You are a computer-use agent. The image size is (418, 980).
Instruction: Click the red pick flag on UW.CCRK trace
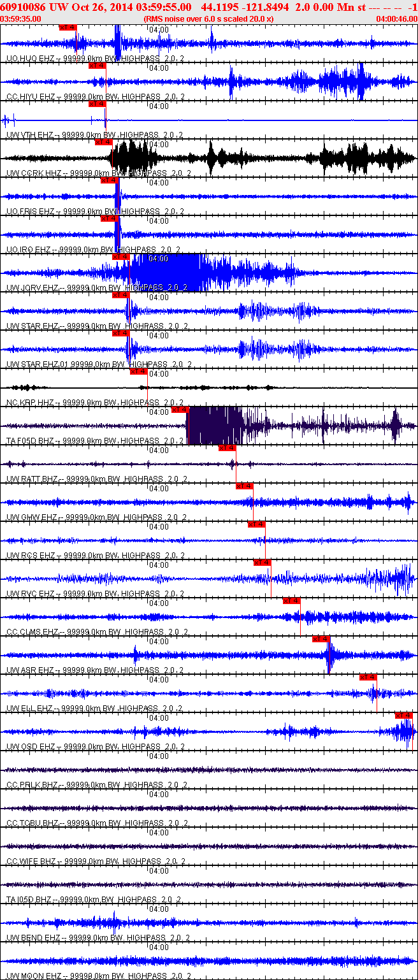103,142
